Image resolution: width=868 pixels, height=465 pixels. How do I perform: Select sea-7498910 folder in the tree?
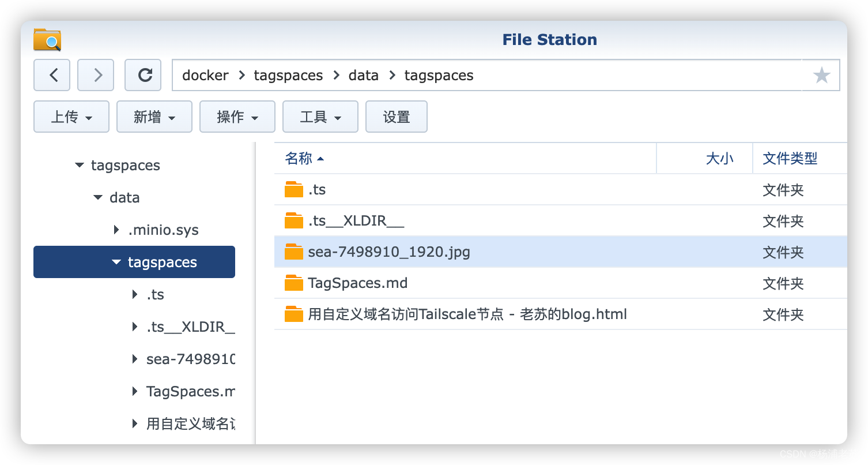[x=191, y=359]
